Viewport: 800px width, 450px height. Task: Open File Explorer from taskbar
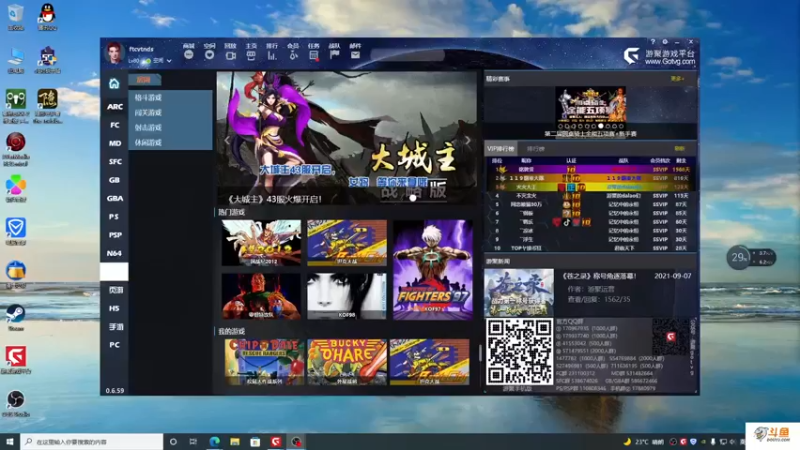(235, 441)
